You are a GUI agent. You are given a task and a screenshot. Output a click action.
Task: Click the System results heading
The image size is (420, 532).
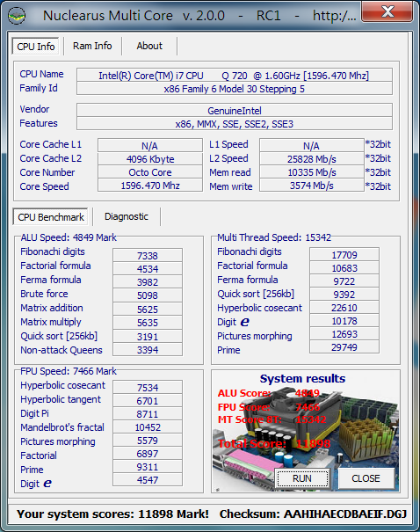point(302,378)
